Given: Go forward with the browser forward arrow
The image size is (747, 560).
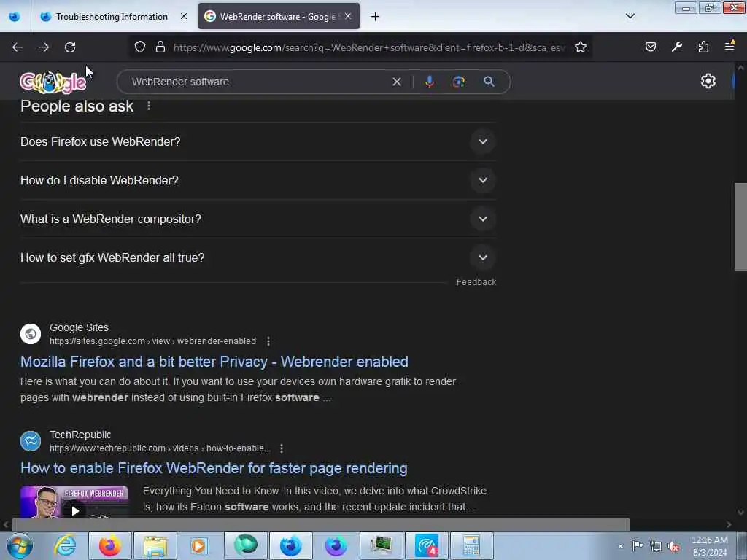Looking at the screenshot, I should pyautogui.click(x=44, y=47).
